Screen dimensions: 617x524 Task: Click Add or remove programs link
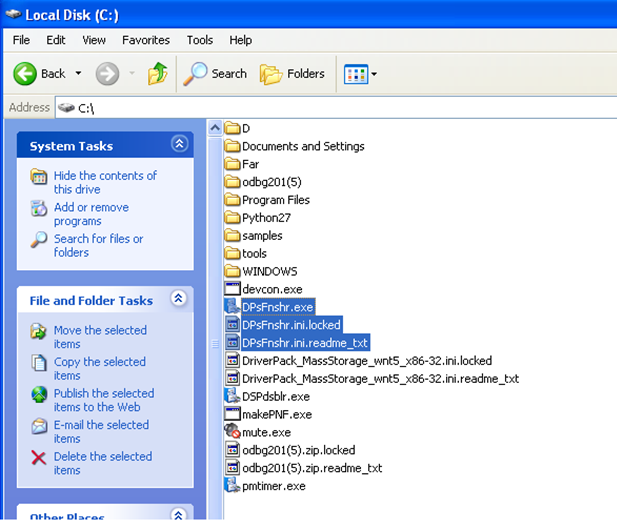(91, 214)
